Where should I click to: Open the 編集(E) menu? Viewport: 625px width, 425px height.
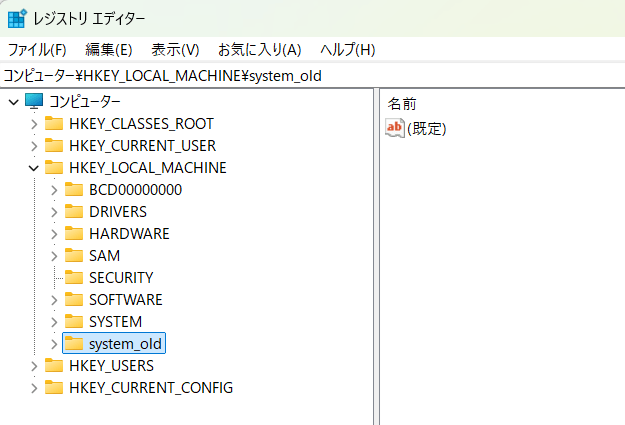109,49
